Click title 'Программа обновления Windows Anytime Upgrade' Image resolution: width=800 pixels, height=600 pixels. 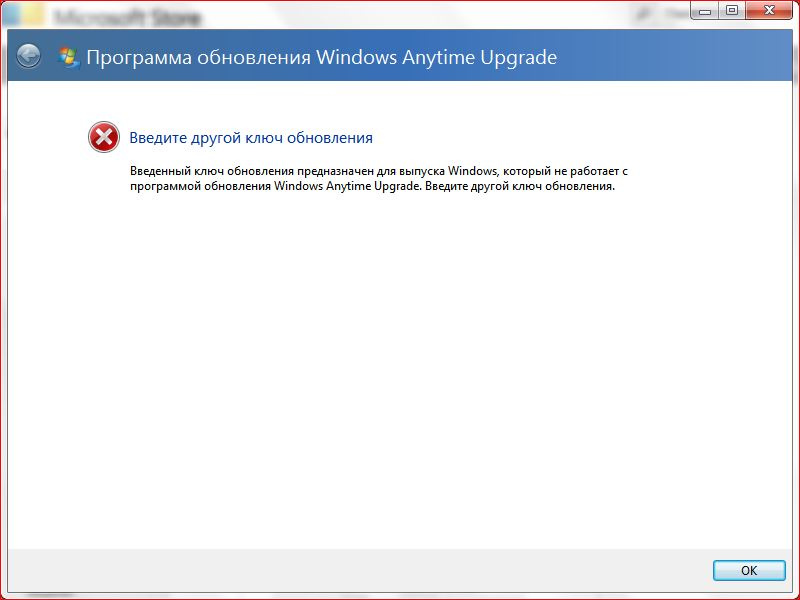321,57
